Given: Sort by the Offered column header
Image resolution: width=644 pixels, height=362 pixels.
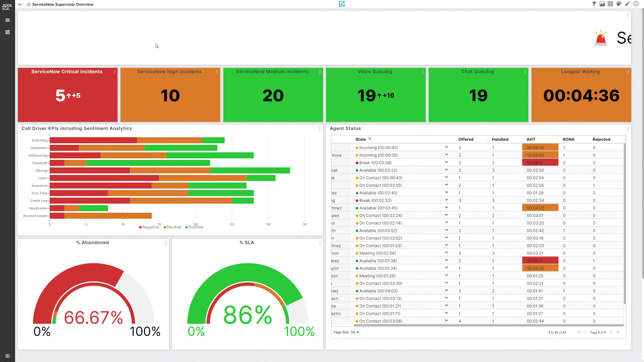Looking at the screenshot, I should (x=466, y=139).
